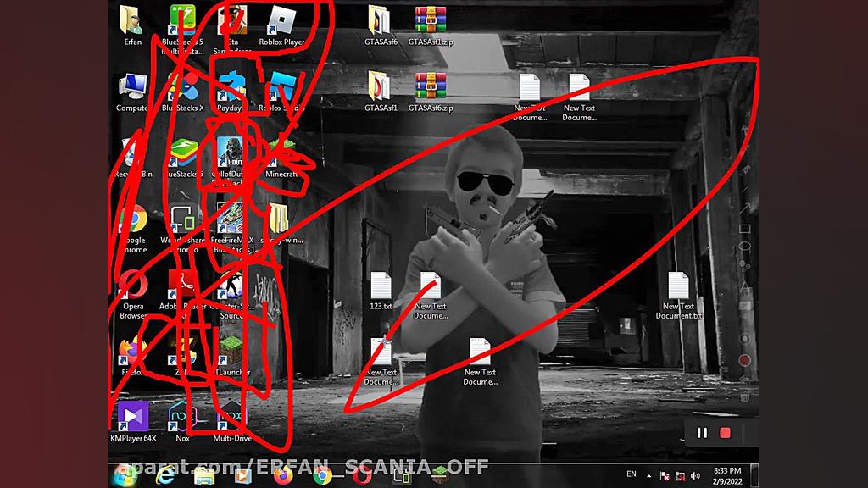Open the Computer desktop icon
The width and height of the screenshot is (868, 488).
[131, 87]
